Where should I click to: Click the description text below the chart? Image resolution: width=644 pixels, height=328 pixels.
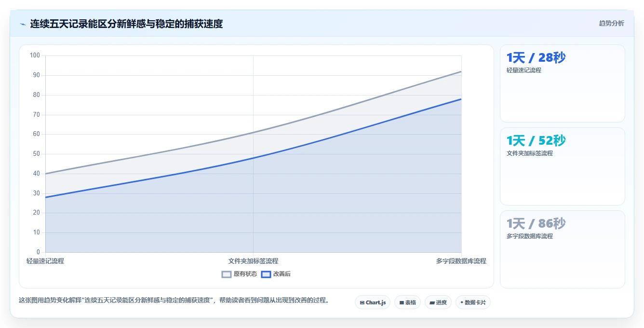pos(174,300)
